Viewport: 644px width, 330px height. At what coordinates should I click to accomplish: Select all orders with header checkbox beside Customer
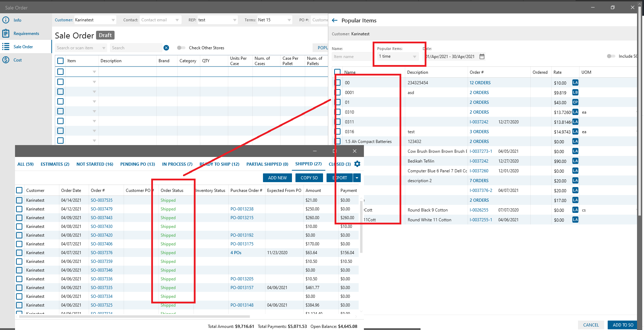19,190
